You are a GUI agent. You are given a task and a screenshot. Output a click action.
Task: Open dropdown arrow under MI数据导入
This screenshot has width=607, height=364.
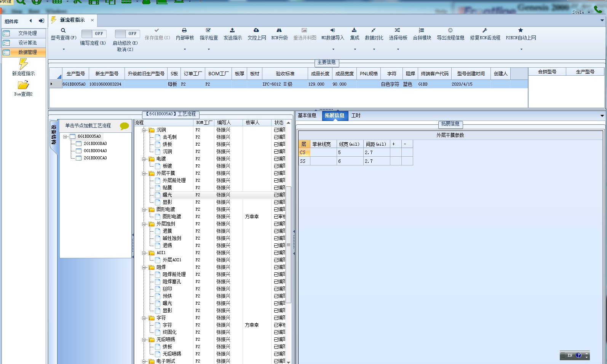click(333, 49)
